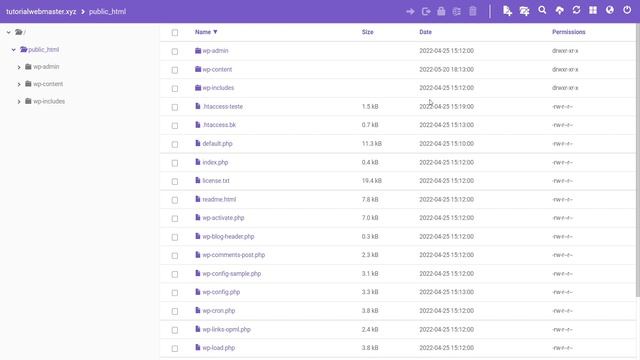Expand the wp-admin tree node
Viewport: 640px width, 360px height.
point(19,67)
